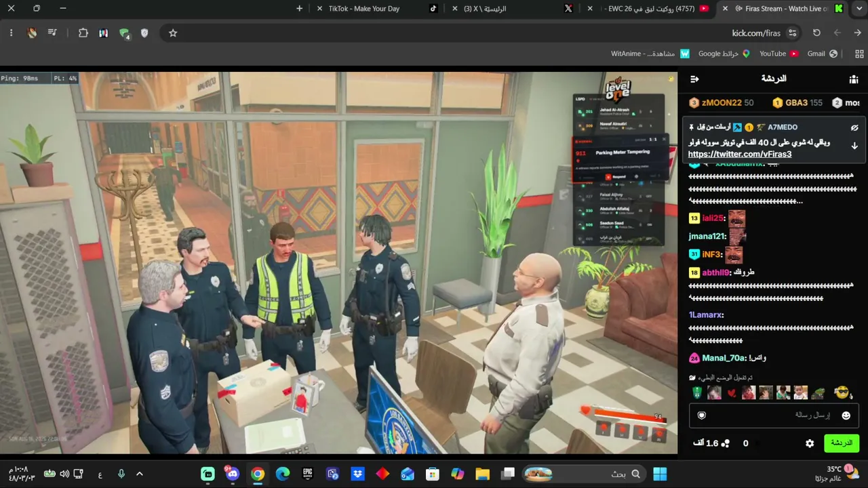Click username iali25 in chat
The height and width of the screenshot is (488, 868).
point(713,218)
